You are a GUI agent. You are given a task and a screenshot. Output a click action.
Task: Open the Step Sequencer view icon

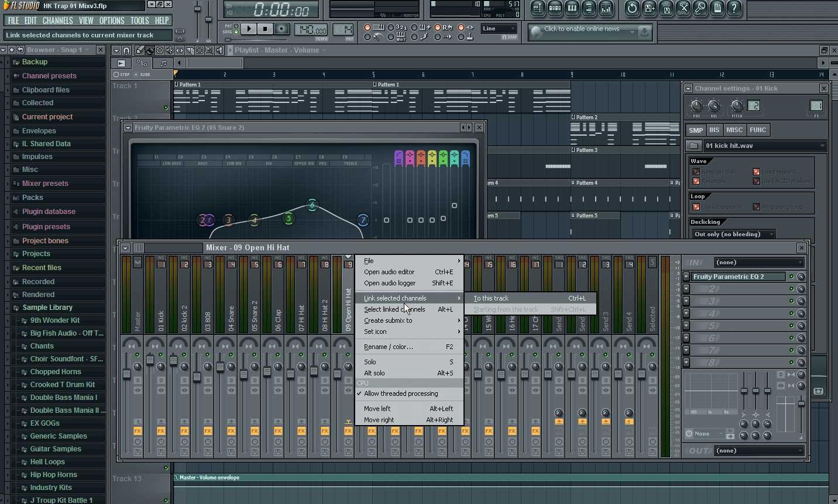[555, 8]
